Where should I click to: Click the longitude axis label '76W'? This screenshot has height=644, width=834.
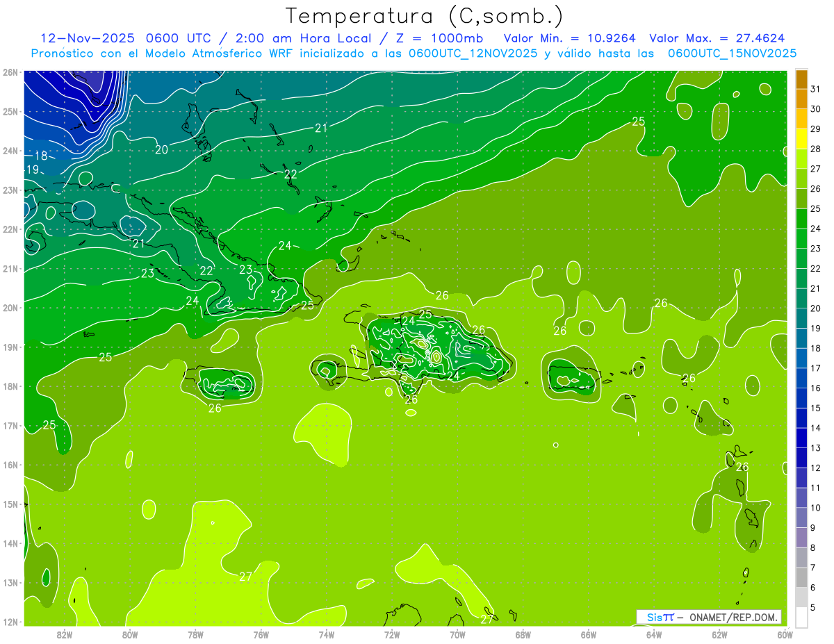tap(261, 634)
